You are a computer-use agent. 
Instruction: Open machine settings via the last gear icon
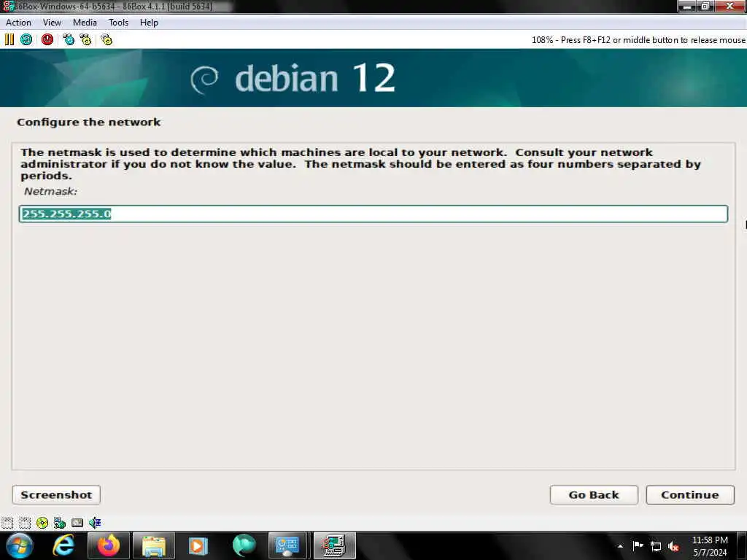[107, 39]
